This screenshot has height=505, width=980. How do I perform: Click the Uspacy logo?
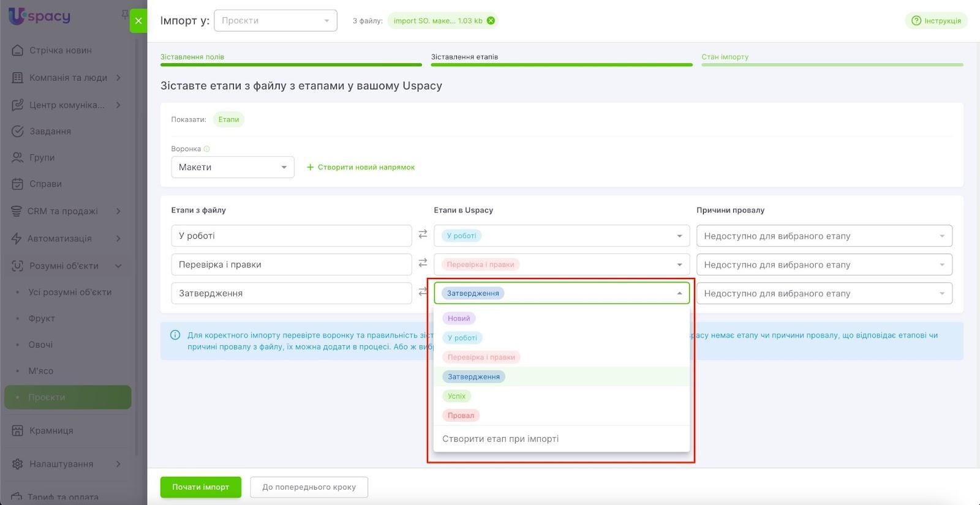(40, 16)
